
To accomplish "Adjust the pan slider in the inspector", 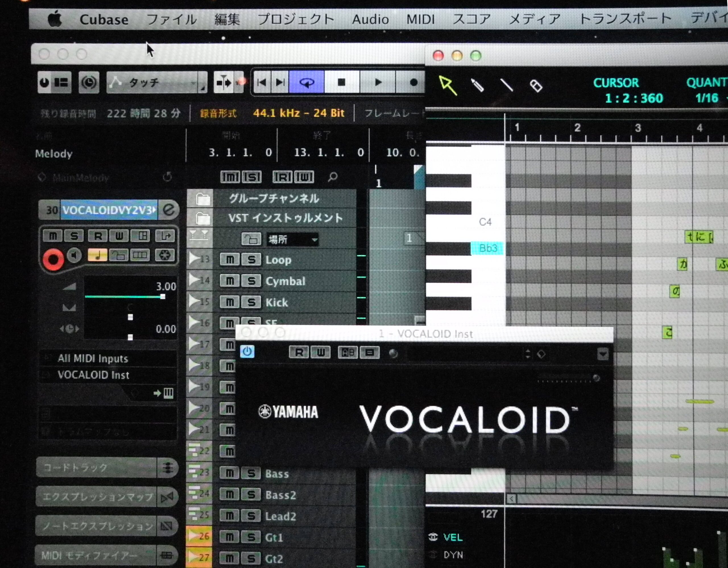I will click(130, 317).
